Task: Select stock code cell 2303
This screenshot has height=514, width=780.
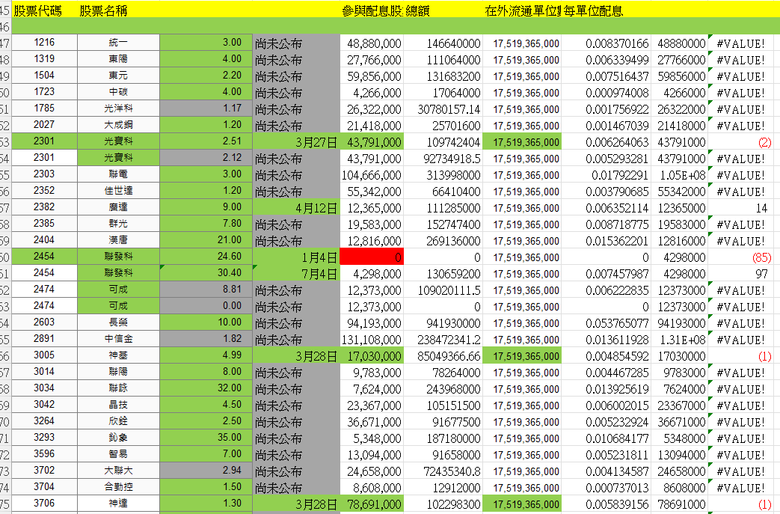Action: (x=44, y=174)
